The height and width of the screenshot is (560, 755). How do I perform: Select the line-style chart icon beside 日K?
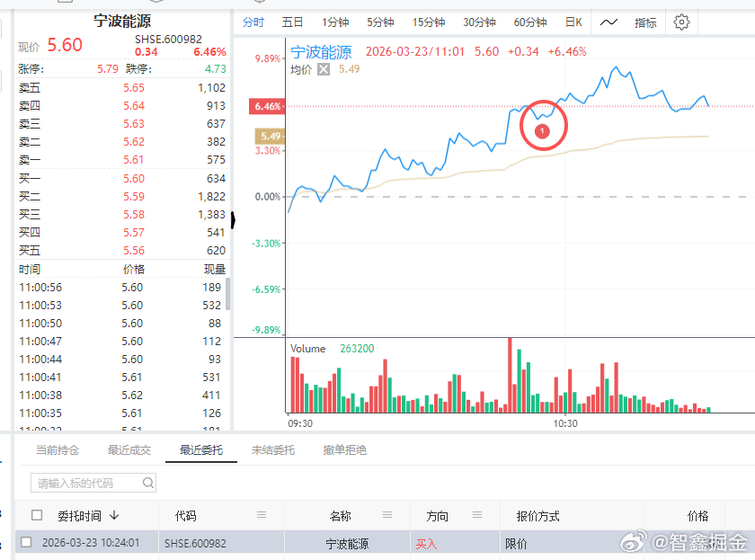[608, 22]
